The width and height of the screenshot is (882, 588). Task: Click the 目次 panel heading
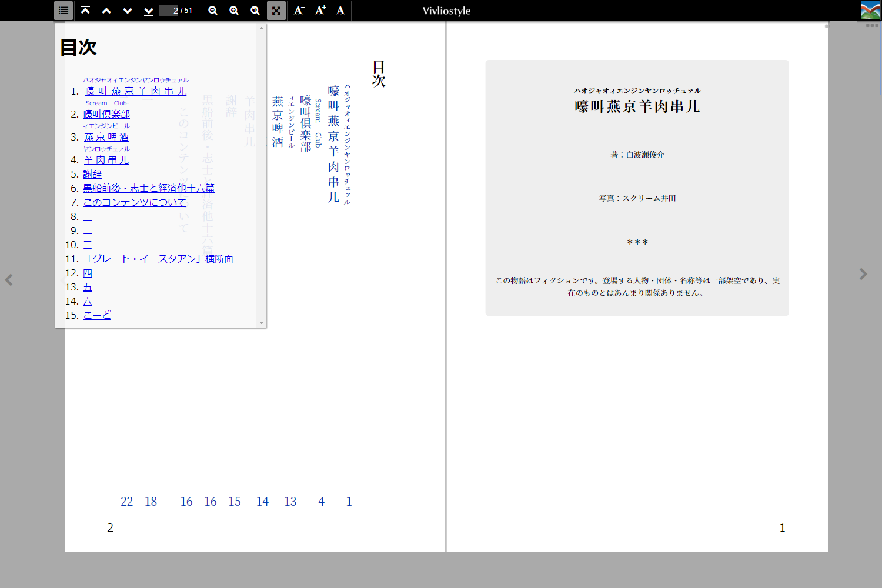pos(79,47)
